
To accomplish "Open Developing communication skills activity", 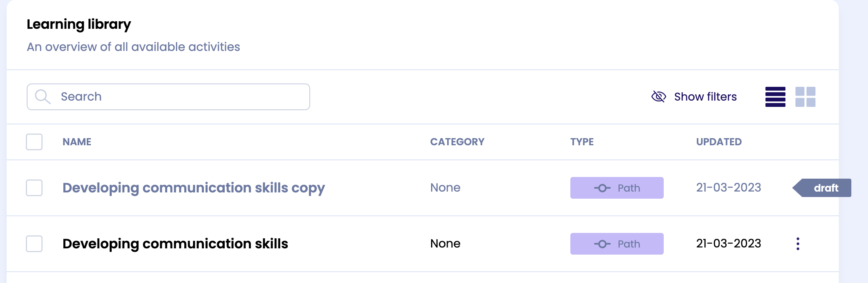I will [x=175, y=244].
